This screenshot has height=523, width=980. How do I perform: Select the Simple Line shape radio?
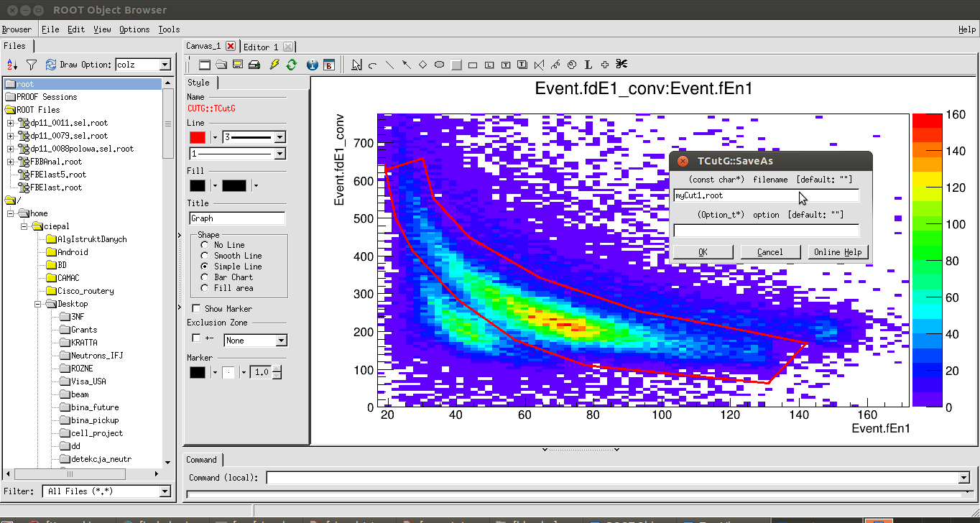click(x=205, y=267)
